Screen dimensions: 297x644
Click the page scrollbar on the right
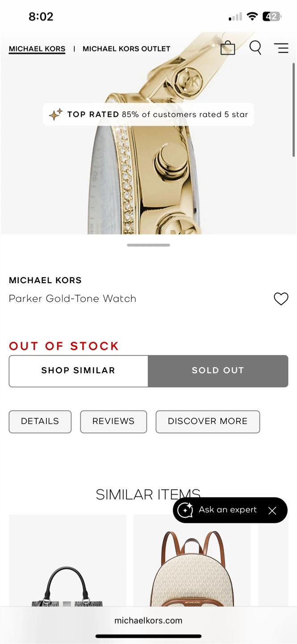click(293, 110)
